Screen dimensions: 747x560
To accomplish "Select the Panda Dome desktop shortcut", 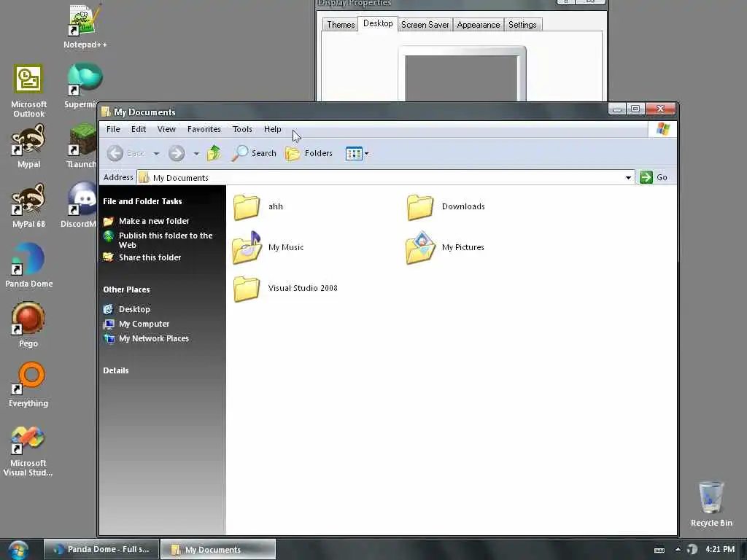I will point(28,265).
